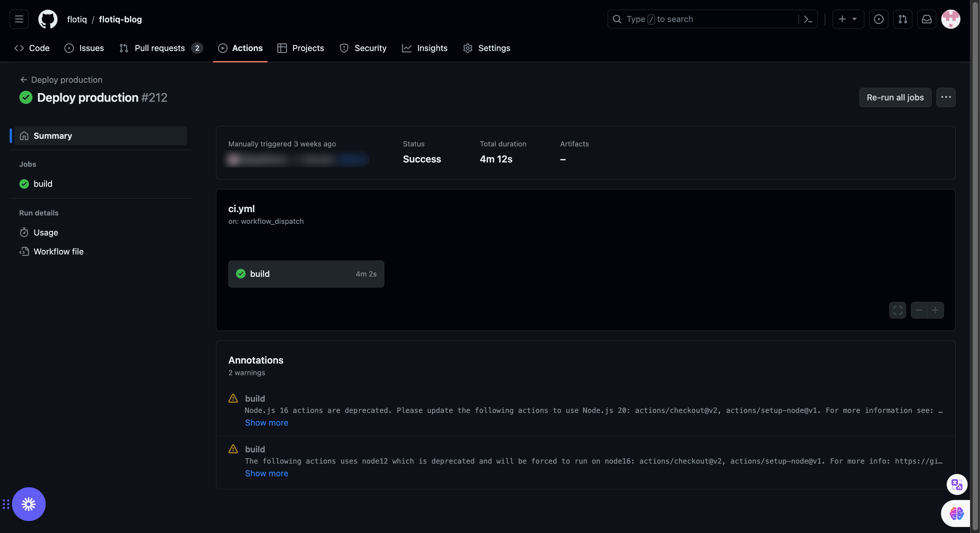
Task: Expand second build annotation with Show more
Action: coord(266,473)
